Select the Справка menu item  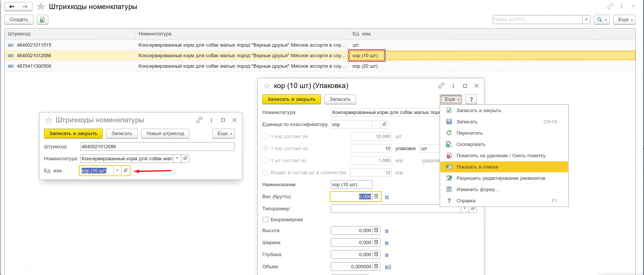[x=504, y=201]
